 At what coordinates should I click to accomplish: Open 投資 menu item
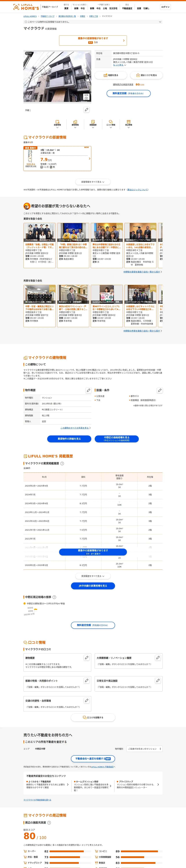pos(139,8)
